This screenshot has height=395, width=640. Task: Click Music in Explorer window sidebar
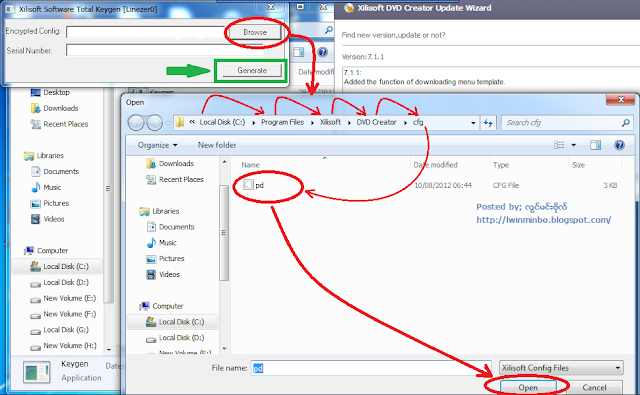pos(46,187)
